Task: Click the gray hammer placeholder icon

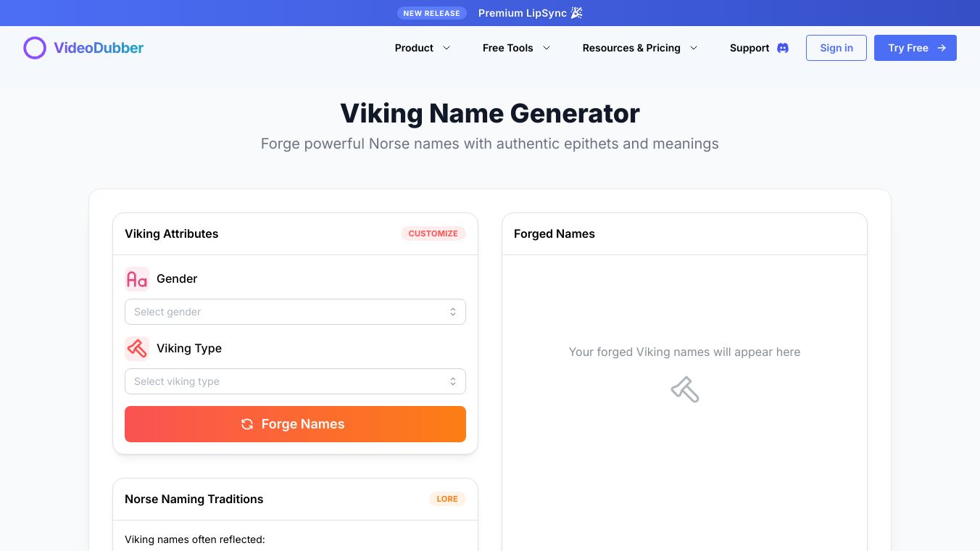Action: [684, 390]
